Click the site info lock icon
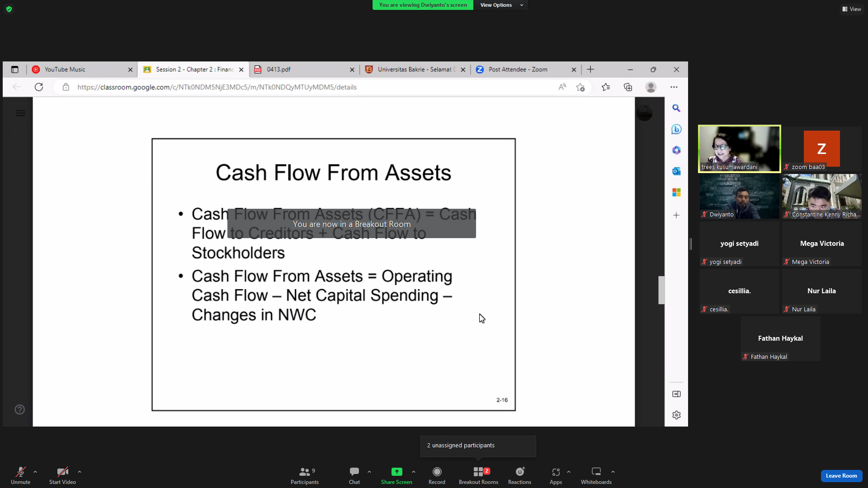Viewport: 868px width, 488px height. pos(66,87)
